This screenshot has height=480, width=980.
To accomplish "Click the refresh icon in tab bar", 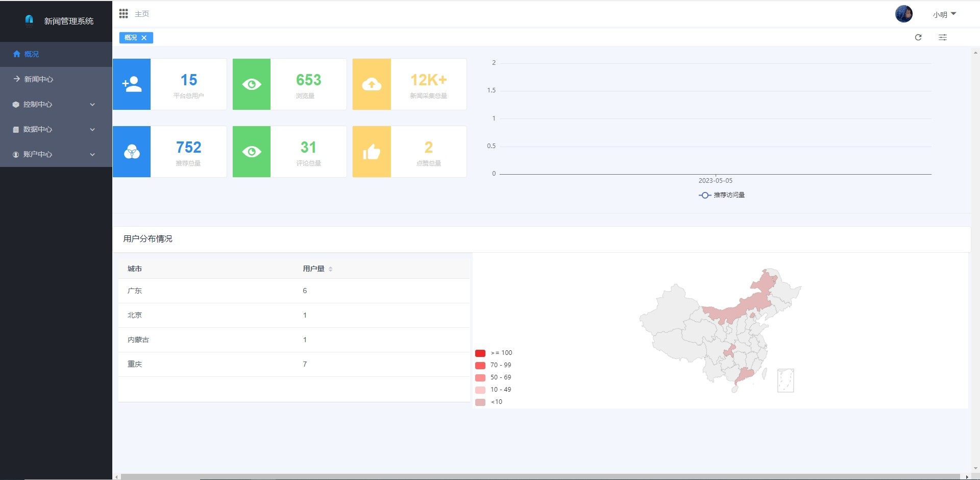I will pyautogui.click(x=918, y=37).
